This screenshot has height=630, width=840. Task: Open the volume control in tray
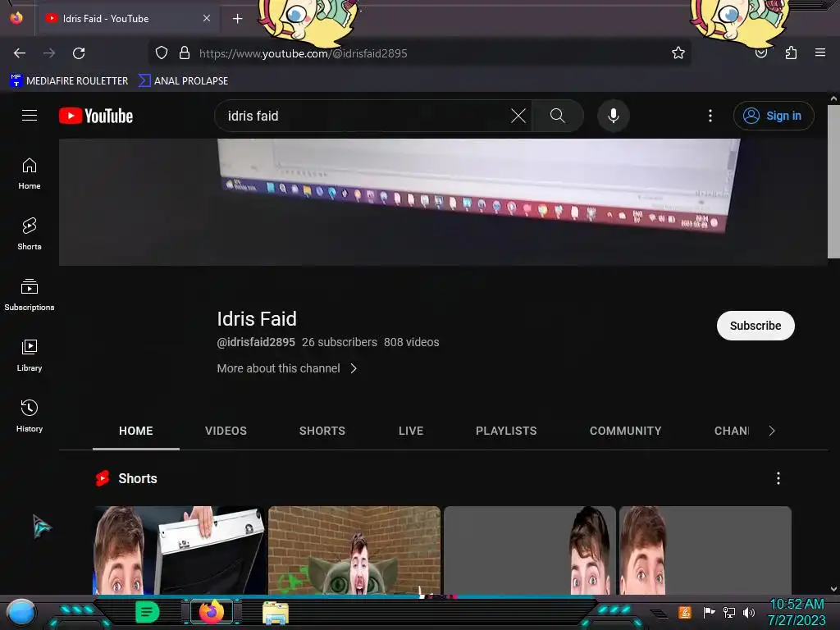coord(749,612)
